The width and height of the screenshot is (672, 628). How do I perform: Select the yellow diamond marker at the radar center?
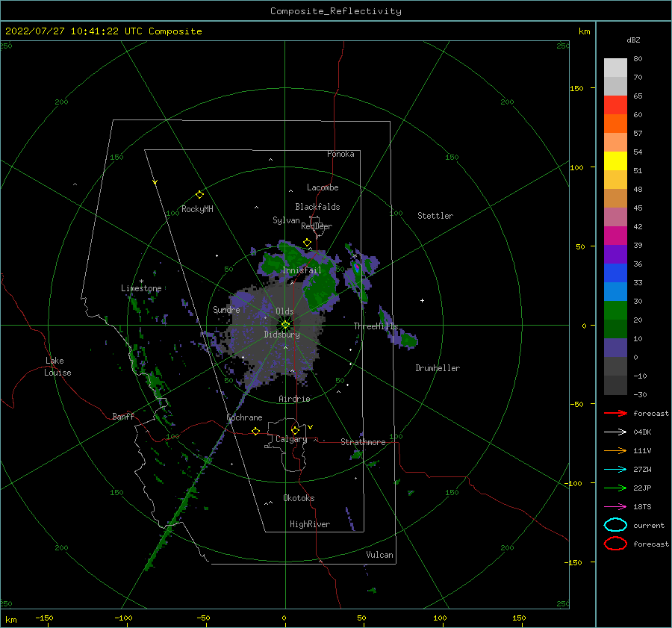pos(285,325)
